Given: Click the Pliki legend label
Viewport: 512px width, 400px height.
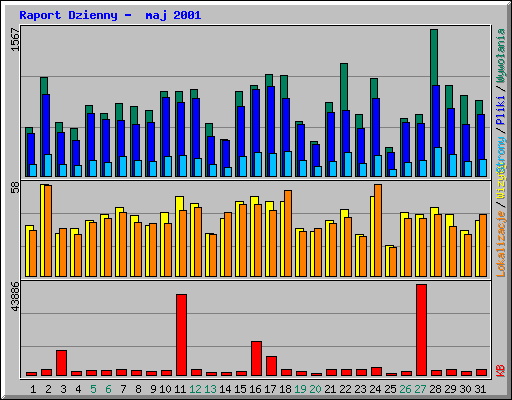Looking at the screenshot, I should point(501,111).
